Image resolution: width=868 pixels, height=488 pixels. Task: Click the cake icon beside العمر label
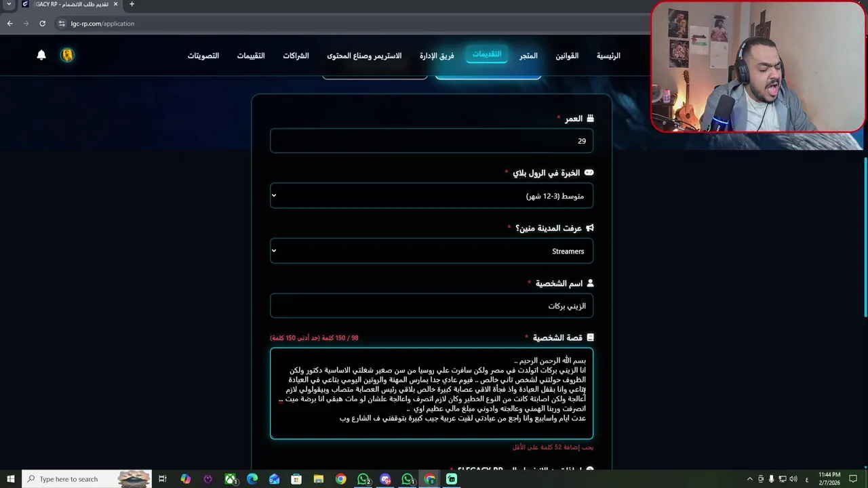pos(590,119)
